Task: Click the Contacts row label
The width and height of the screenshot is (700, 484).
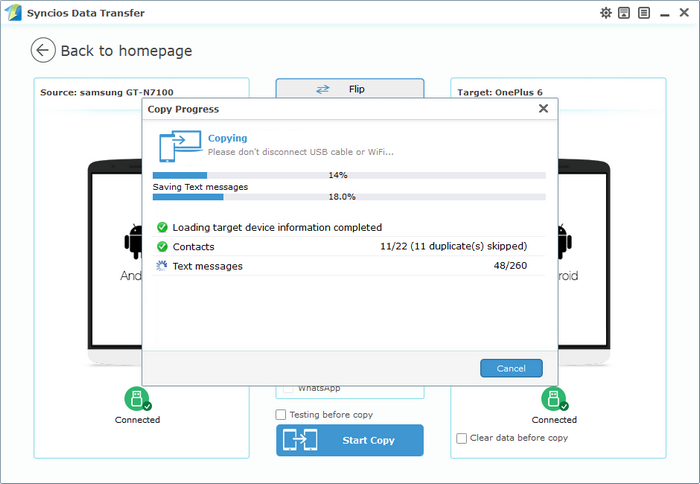Action: coord(193,246)
